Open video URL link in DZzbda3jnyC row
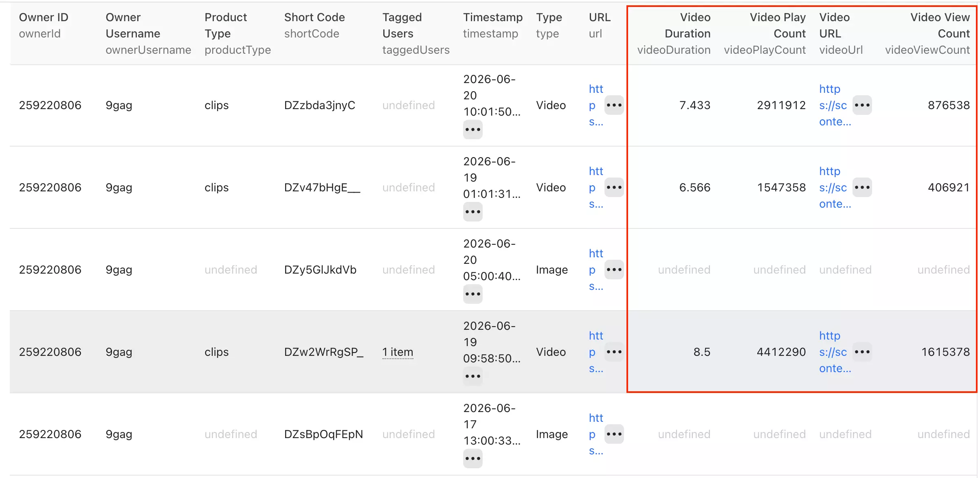This screenshot has width=980, height=478. coord(835,105)
